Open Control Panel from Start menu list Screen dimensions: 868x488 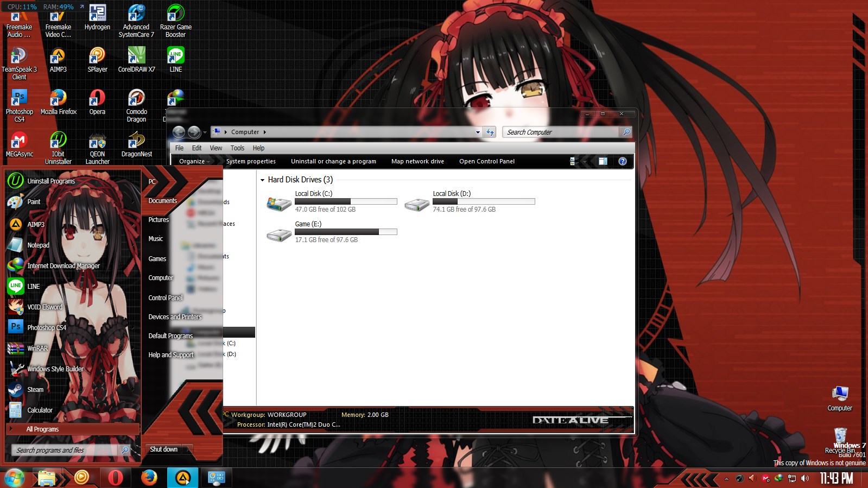(x=166, y=297)
